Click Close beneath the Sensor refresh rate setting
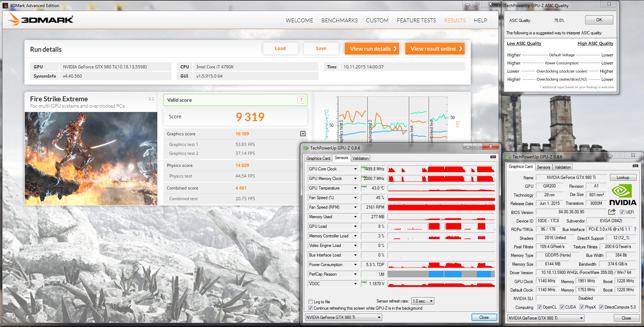 [x=484, y=317]
